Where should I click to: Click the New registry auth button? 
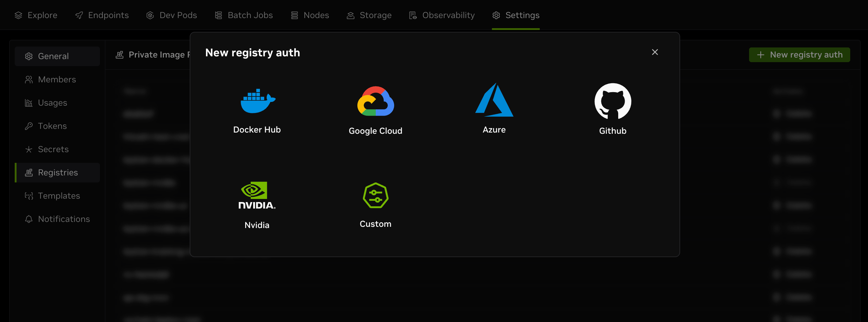click(x=799, y=54)
